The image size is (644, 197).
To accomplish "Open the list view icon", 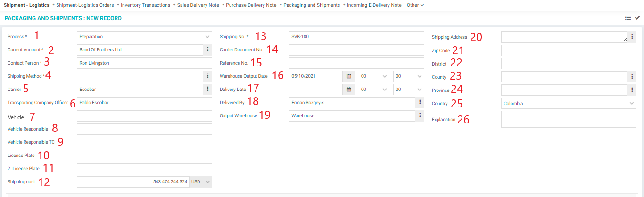I will click(x=627, y=18).
